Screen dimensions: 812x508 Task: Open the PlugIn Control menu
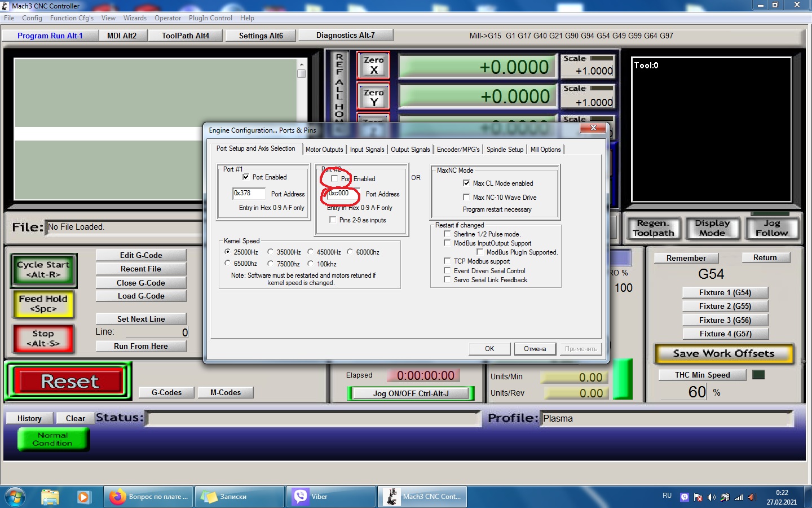(210, 18)
